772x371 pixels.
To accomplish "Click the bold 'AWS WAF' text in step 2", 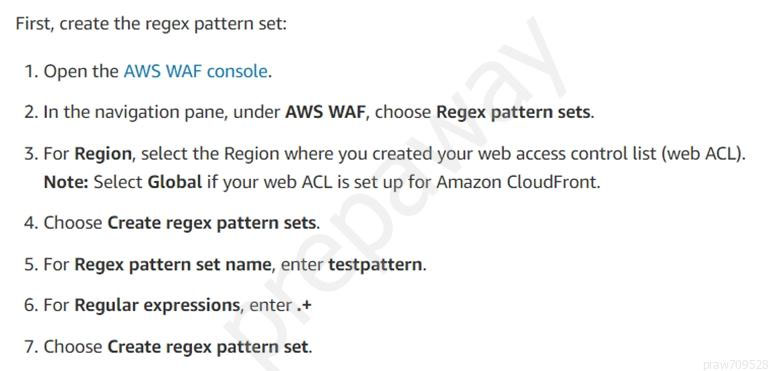I will pyautogui.click(x=326, y=113).
